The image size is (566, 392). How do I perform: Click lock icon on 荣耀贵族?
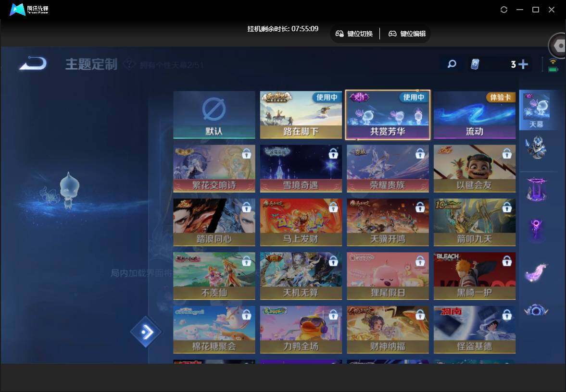pyautogui.click(x=420, y=154)
